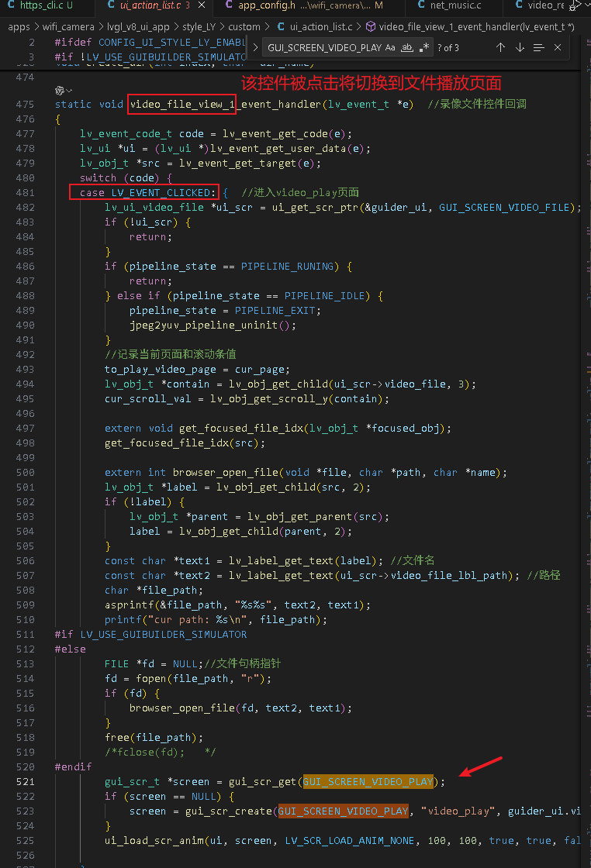
Task: Click 'PIPELINE_IDLE' on line 488
Action: pyautogui.click(x=324, y=295)
